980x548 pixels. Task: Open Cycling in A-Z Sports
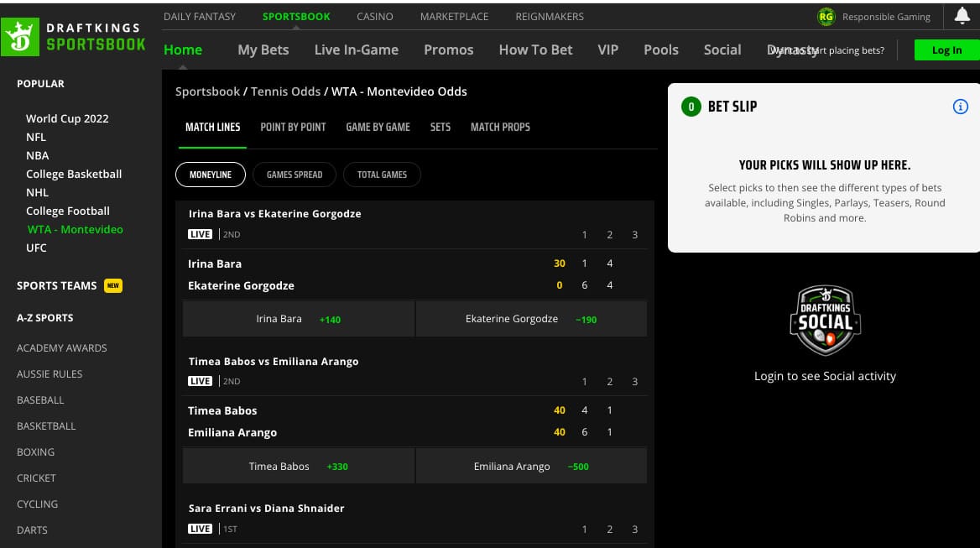(38, 504)
